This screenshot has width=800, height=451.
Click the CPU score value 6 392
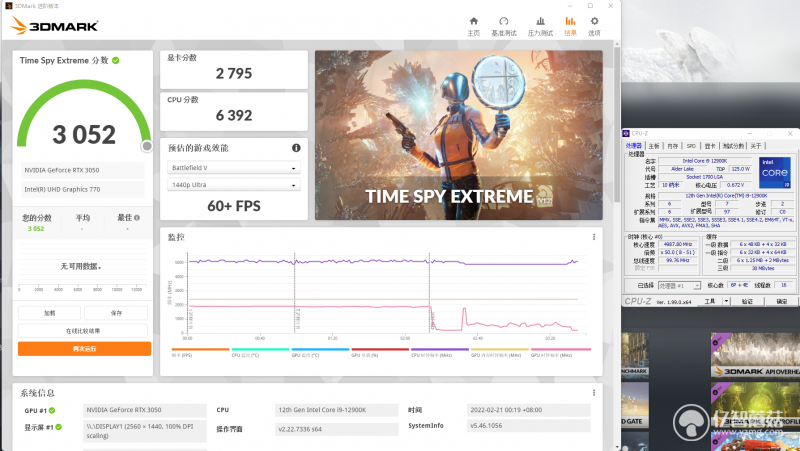tap(234, 115)
